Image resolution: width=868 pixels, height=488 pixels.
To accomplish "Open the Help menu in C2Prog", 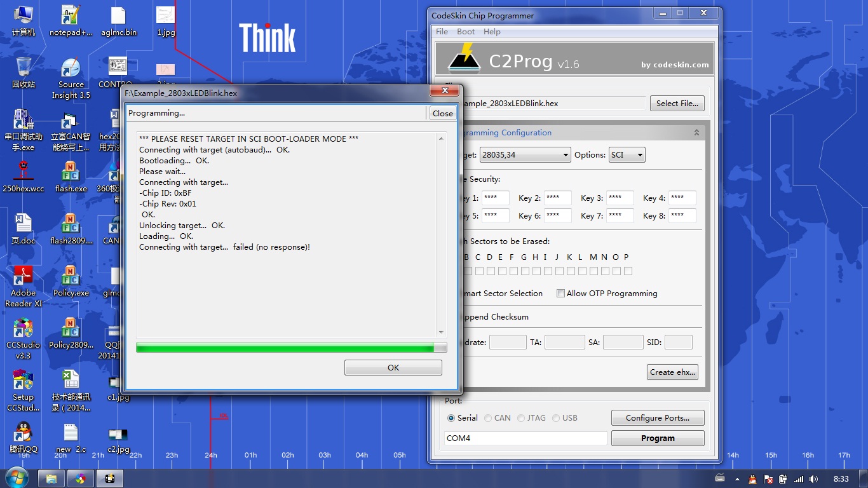I will click(492, 32).
